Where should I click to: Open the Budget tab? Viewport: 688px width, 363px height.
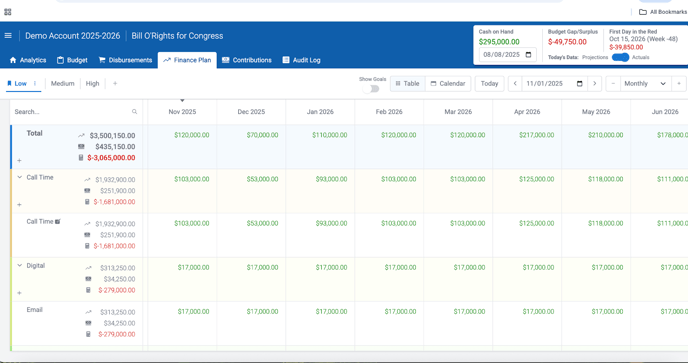(72, 60)
